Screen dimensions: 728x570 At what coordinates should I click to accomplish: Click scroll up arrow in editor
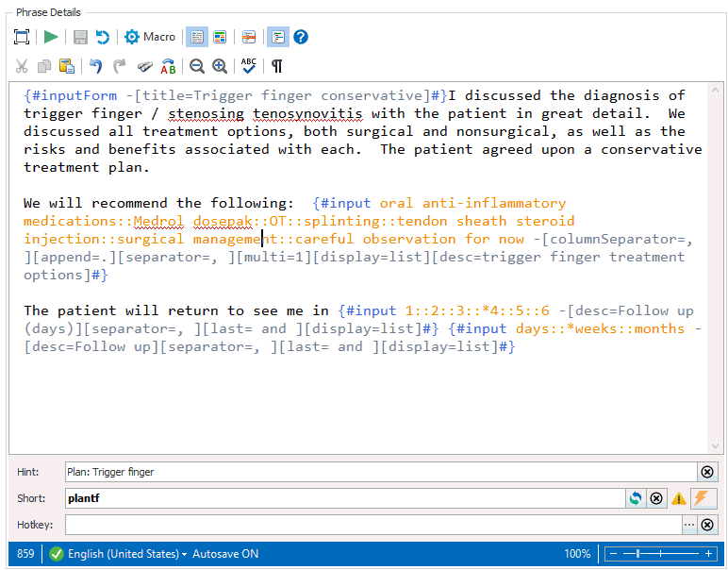pos(715,90)
